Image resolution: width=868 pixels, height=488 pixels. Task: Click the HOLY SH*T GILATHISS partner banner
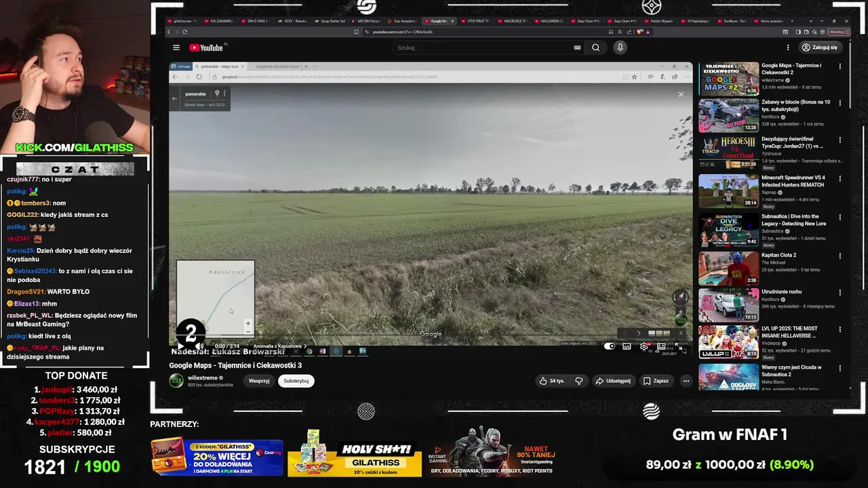(x=355, y=454)
